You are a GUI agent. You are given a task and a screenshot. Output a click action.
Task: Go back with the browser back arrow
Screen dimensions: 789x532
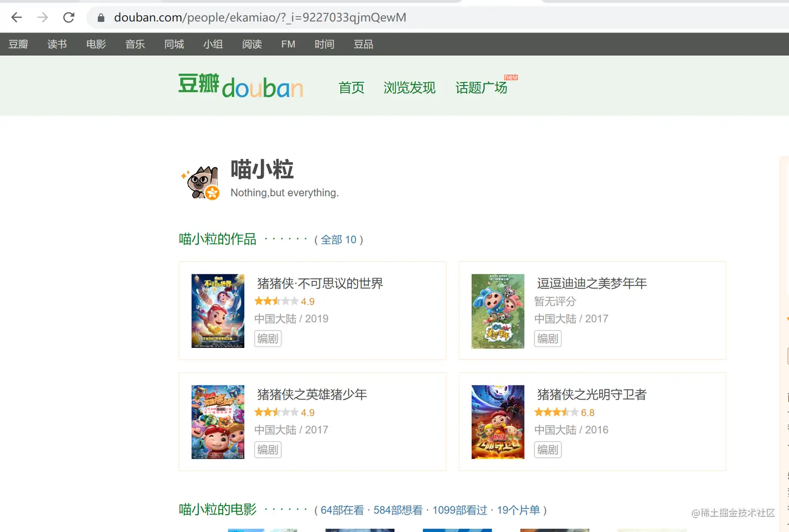pos(17,17)
